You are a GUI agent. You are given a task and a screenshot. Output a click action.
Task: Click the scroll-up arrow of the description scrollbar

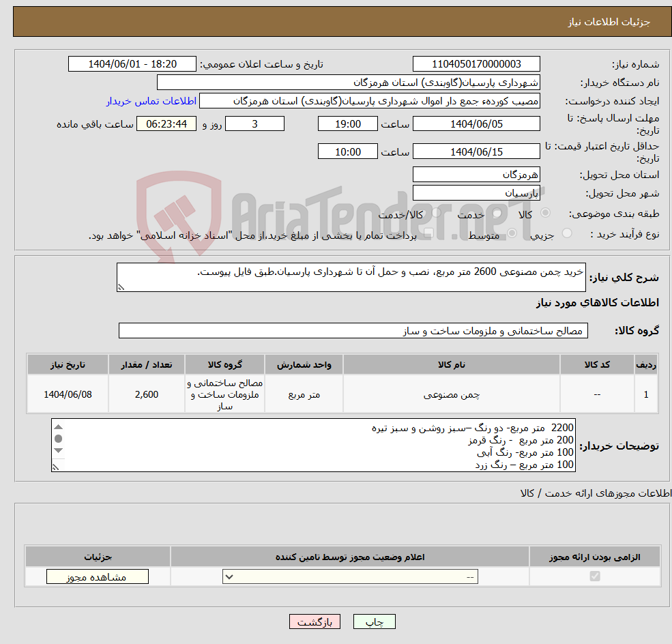(57, 428)
